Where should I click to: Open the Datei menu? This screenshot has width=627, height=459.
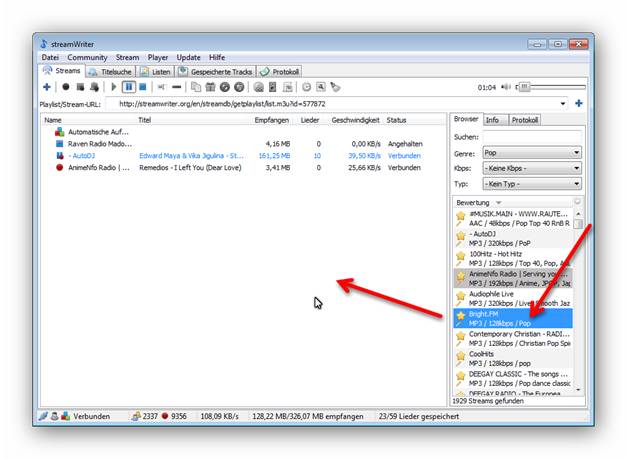50,58
